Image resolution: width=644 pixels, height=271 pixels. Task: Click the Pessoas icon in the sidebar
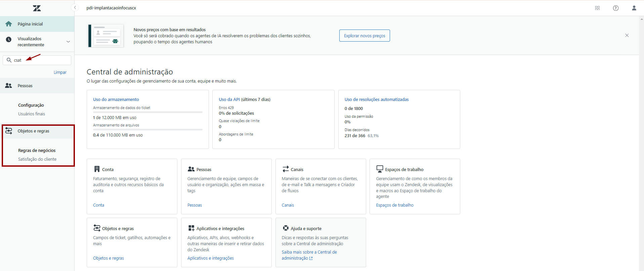[9, 86]
